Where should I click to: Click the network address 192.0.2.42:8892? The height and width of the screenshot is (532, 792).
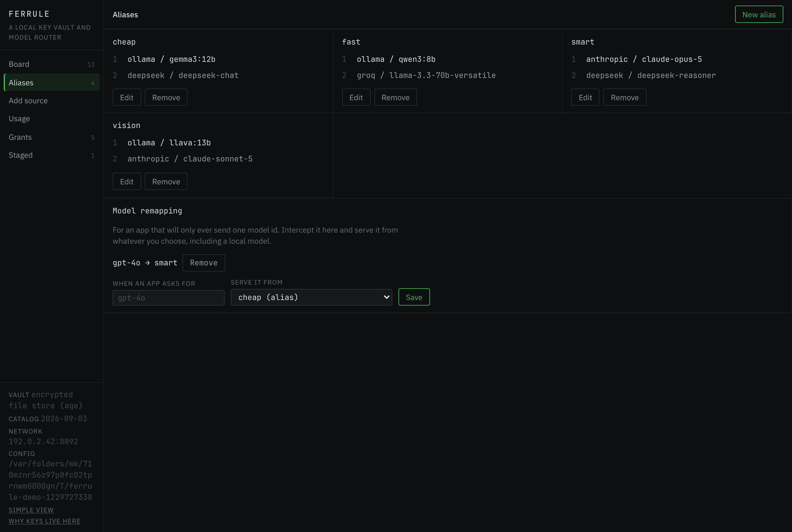pyautogui.click(x=43, y=441)
